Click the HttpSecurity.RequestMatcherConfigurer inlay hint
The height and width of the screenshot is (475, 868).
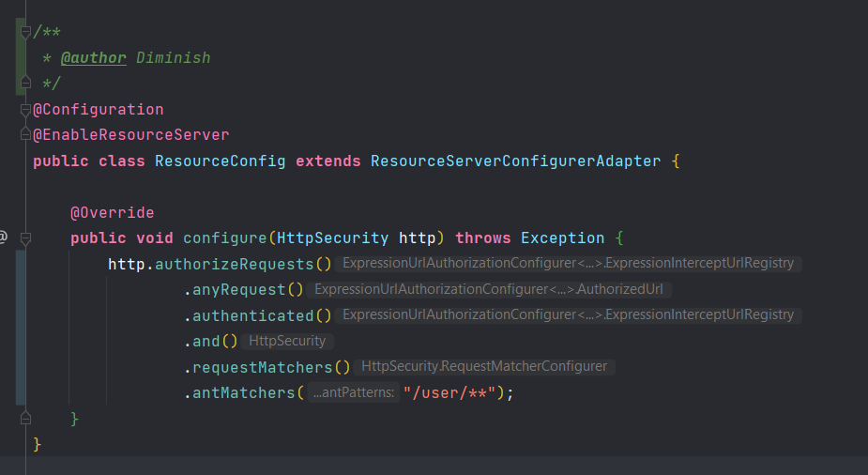[x=484, y=366]
